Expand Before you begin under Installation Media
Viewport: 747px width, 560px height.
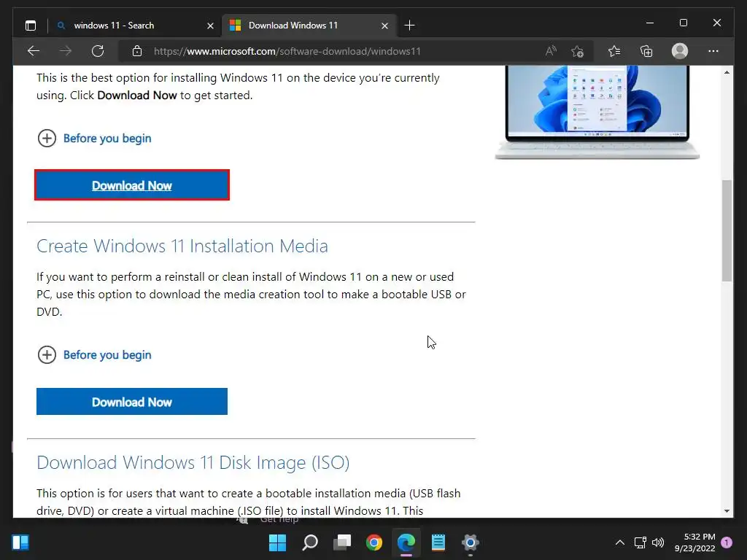tap(94, 355)
